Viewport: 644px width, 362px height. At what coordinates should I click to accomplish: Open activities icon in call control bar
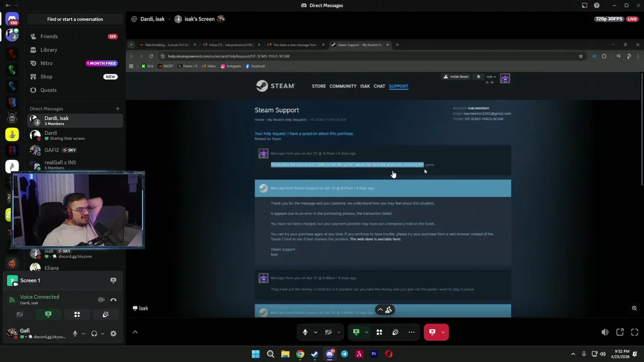(379, 332)
